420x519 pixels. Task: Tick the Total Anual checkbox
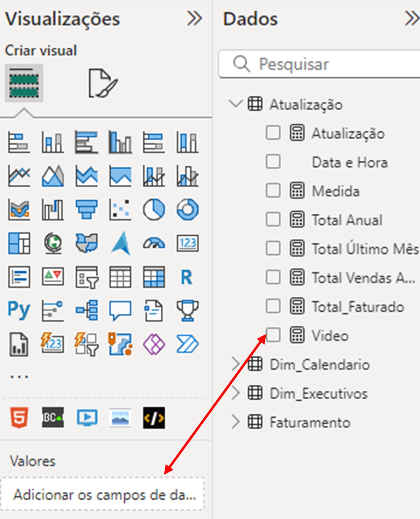coord(273,220)
